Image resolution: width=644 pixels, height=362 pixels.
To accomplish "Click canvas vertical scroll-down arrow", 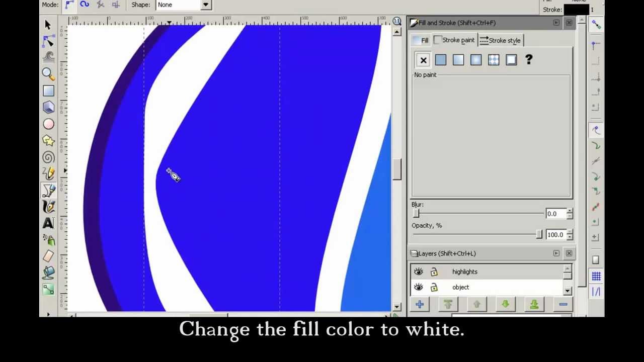I will pyautogui.click(x=397, y=307).
